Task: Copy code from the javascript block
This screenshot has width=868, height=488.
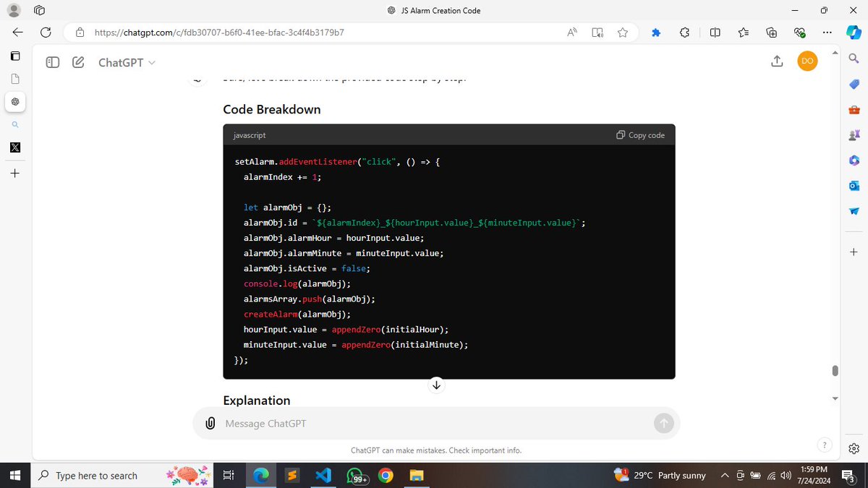Action: coord(640,135)
